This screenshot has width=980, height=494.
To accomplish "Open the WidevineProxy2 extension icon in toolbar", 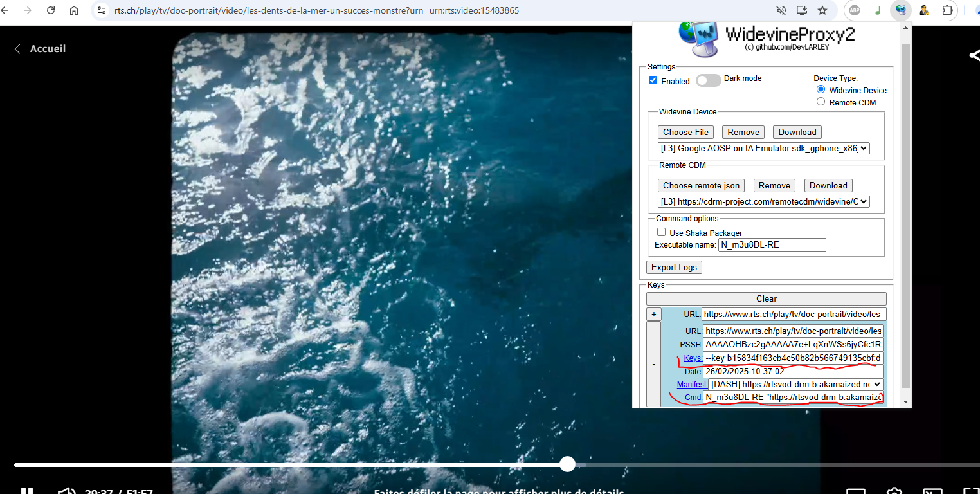I will click(x=901, y=10).
